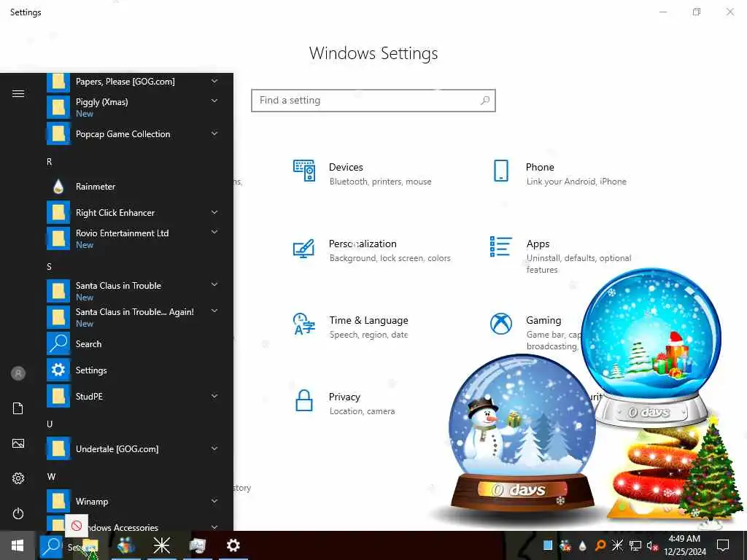Click the gifts snow globe widget
Image resolution: width=747 pixels, height=560 pixels.
[651, 348]
